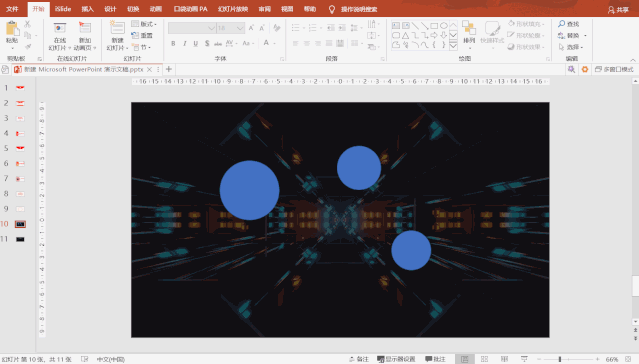The image size is (639, 364).
Task: Select the triangle shape in gallery
Action: point(405,35)
